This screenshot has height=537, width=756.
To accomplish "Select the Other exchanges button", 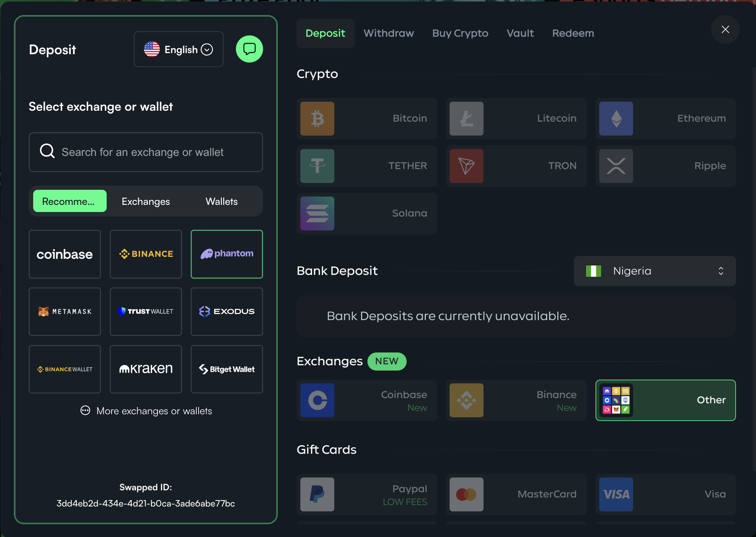I will click(665, 400).
